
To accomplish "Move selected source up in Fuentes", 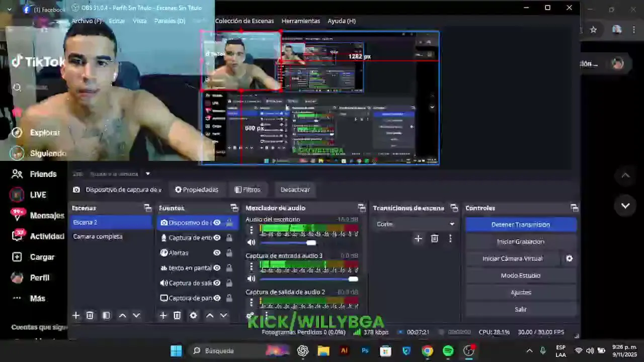I will click(x=210, y=315).
